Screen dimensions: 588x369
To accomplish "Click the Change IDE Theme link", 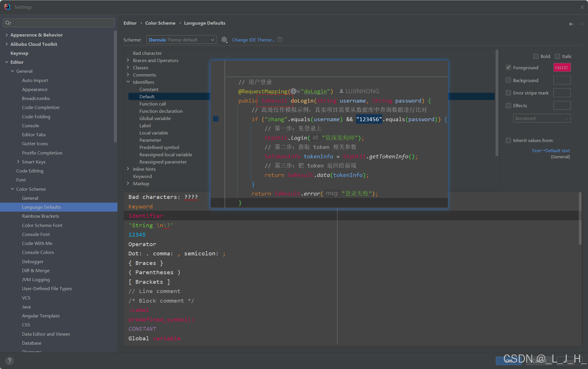I will (x=253, y=40).
